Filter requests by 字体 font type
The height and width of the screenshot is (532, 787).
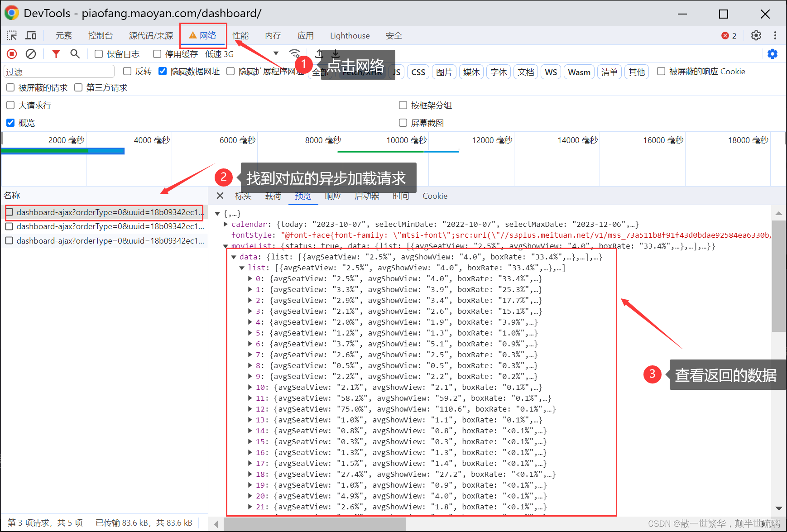[x=499, y=72]
